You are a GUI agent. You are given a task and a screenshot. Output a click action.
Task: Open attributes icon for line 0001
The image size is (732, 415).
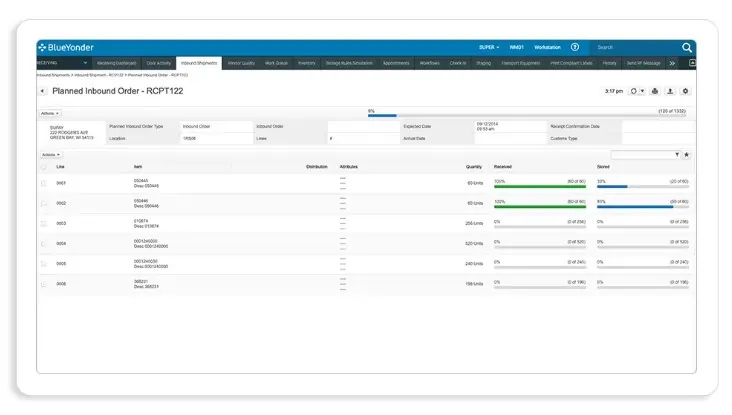click(x=343, y=183)
